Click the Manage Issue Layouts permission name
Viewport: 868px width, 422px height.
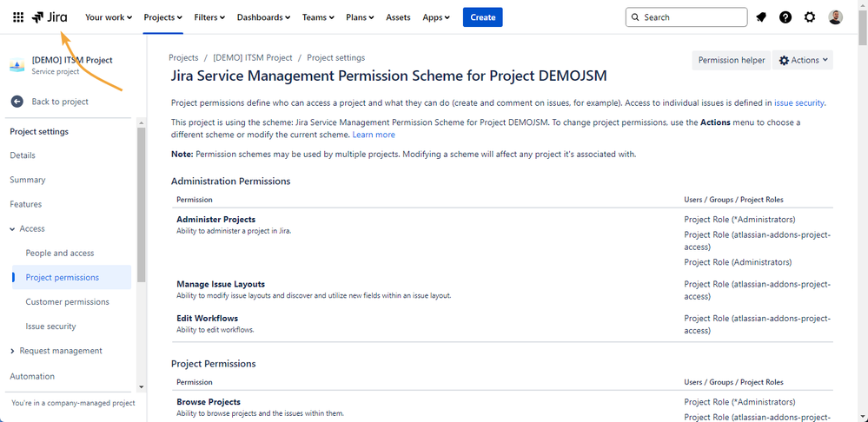click(x=221, y=284)
